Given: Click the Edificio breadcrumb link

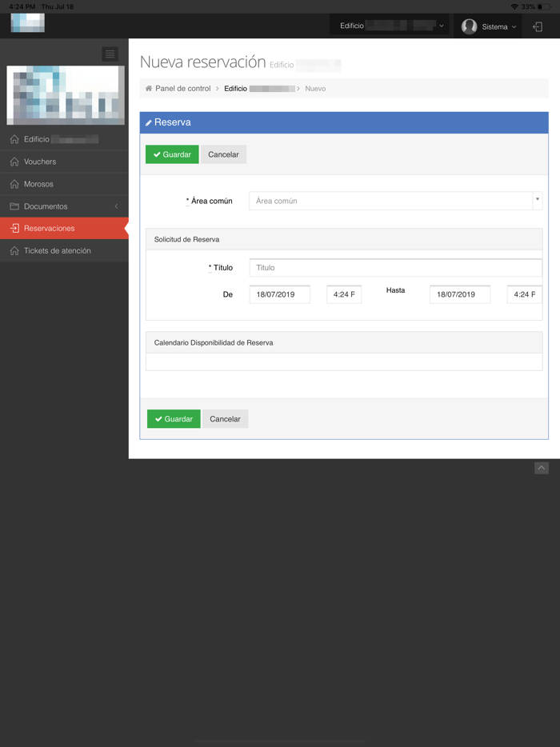Looking at the screenshot, I should [260, 89].
